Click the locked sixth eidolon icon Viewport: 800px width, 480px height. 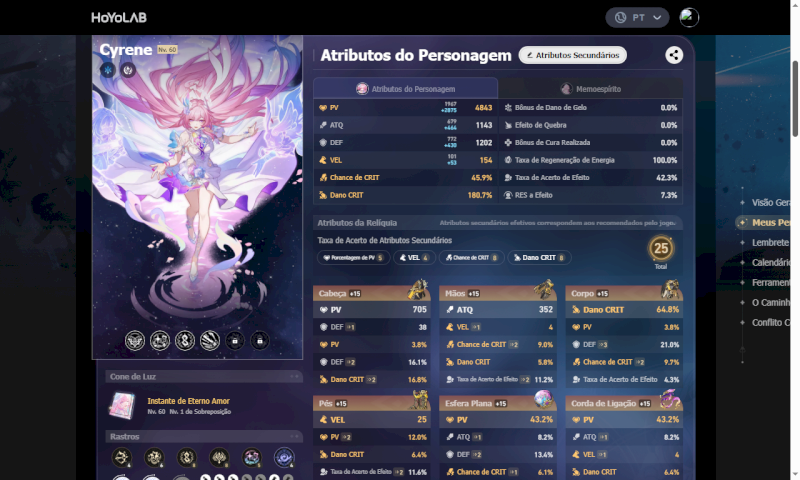coord(260,340)
